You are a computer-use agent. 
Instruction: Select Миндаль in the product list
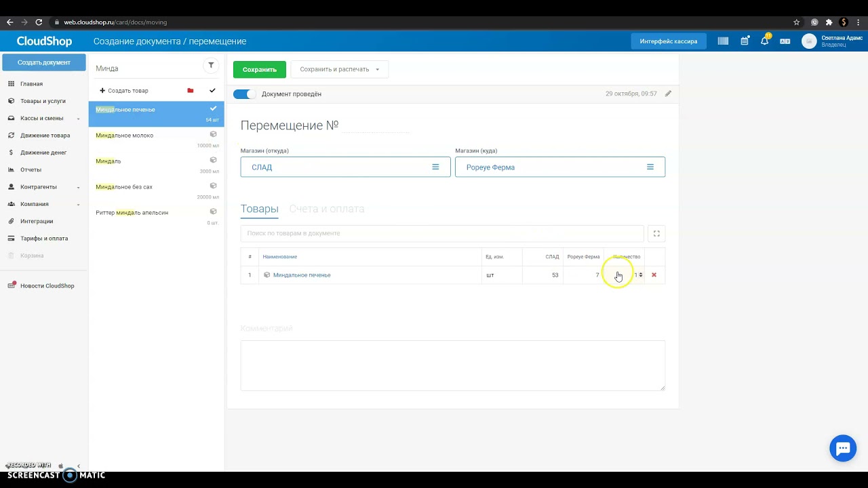click(x=157, y=165)
